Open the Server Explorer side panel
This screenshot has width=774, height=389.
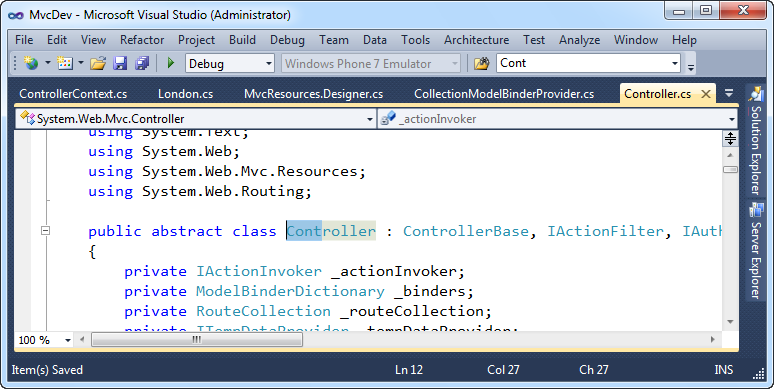(x=755, y=251)
